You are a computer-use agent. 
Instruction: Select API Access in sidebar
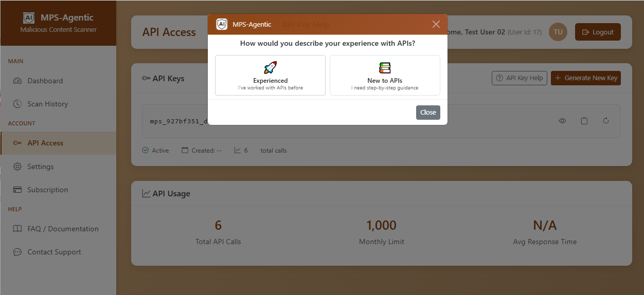coord(58,143)
